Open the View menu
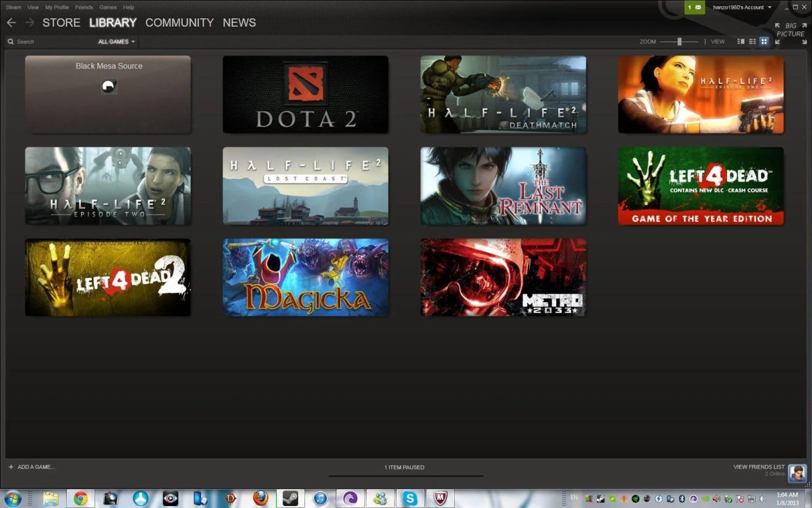Image resolution: width=812 pixels, height=508 pixels. pyautogui.click(x=33, y=8)
